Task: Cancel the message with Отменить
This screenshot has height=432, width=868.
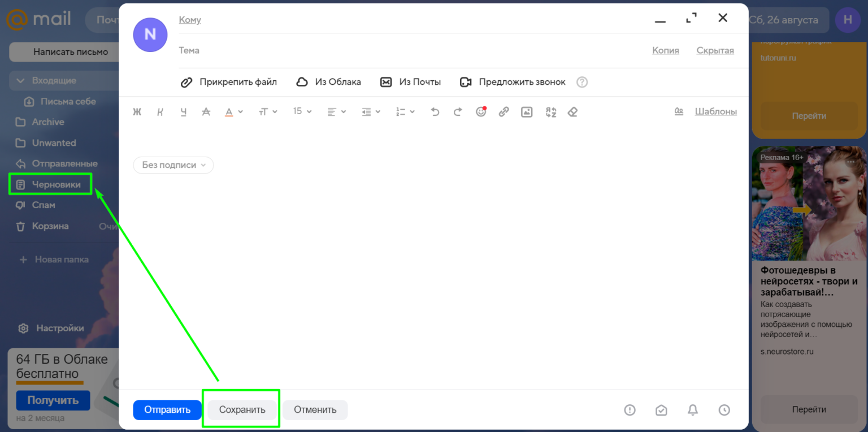Action: point(315,410)
